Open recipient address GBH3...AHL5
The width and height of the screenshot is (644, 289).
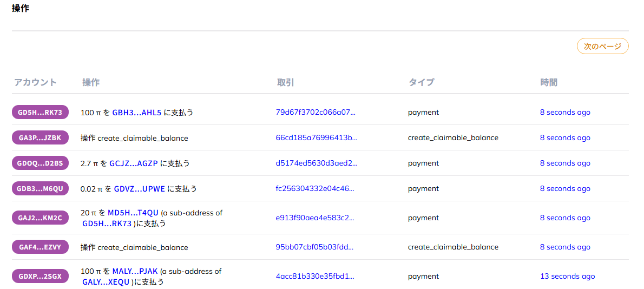tap(136, 113)
